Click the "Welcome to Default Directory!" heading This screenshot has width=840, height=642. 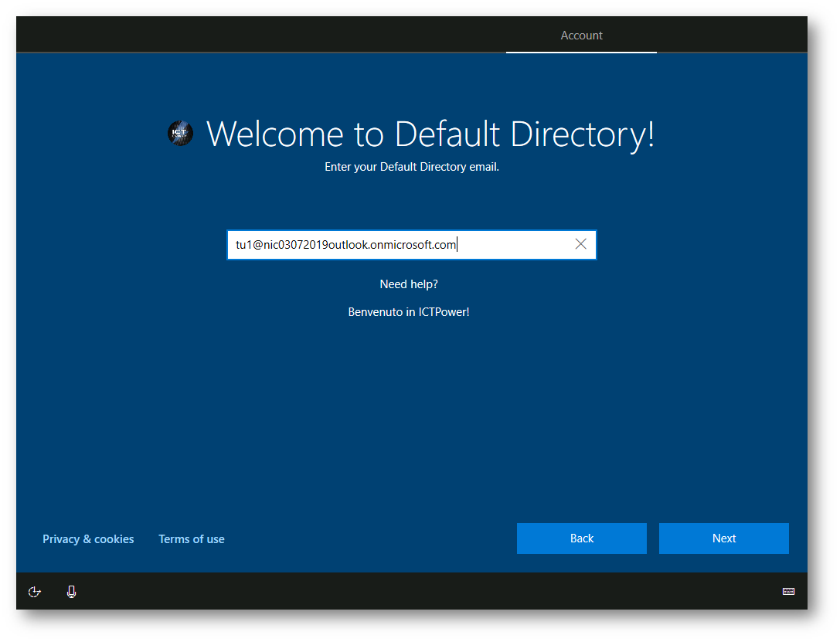(430, 134)
